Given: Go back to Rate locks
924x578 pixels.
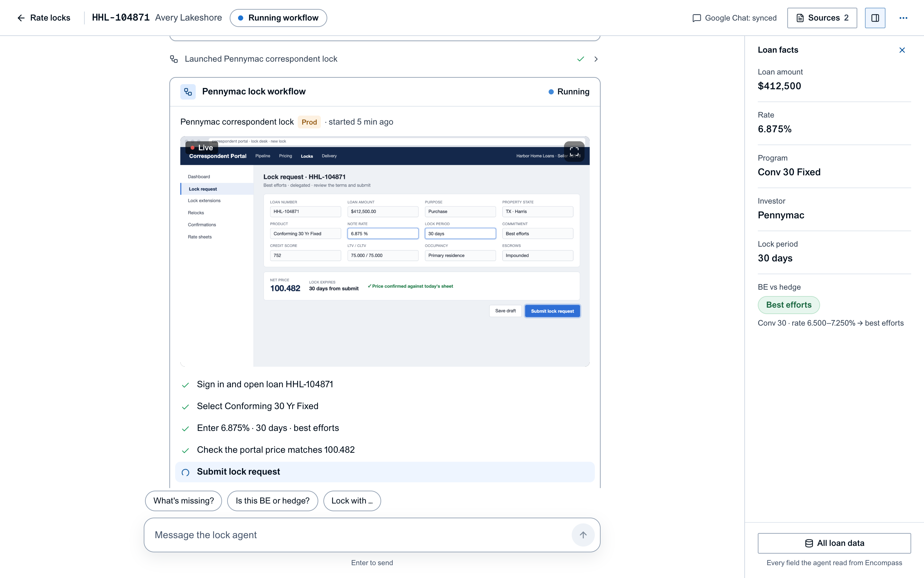Looking at the screenshot, I should 44,18.
